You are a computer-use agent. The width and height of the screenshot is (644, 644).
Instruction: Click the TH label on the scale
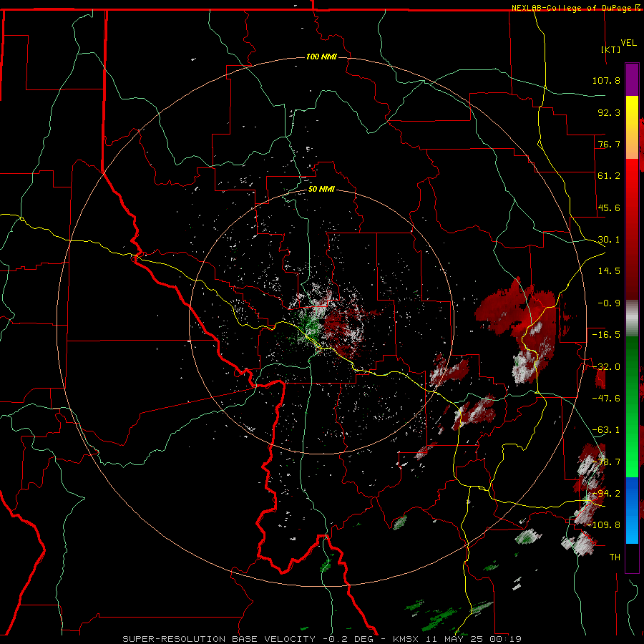click(x=615, y=557)
